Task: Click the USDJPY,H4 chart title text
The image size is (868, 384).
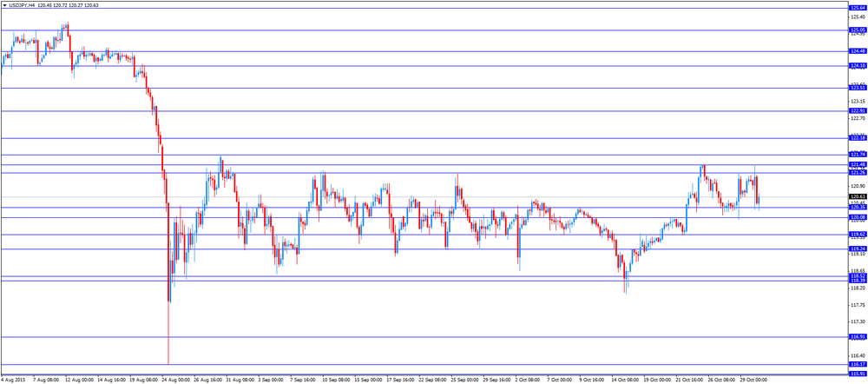Action: pyautogui.click(x=23, y=4)
